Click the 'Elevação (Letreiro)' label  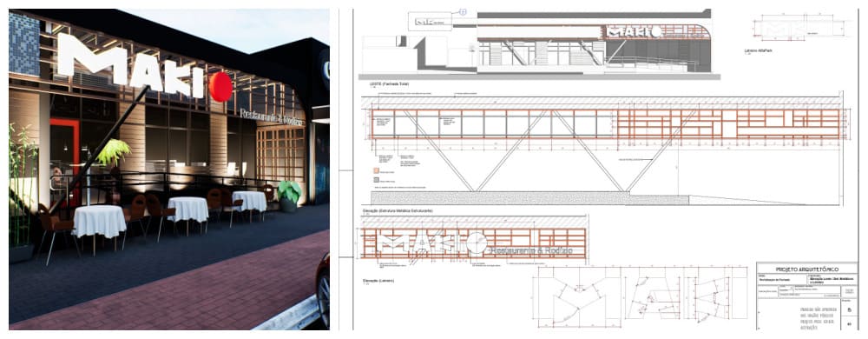[x=378, y=280]
